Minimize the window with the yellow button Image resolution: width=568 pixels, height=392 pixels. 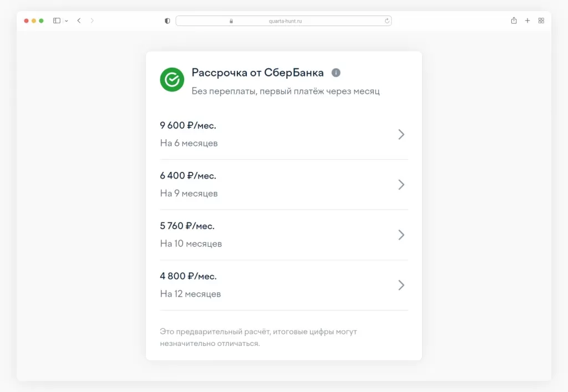coord(34,21)
